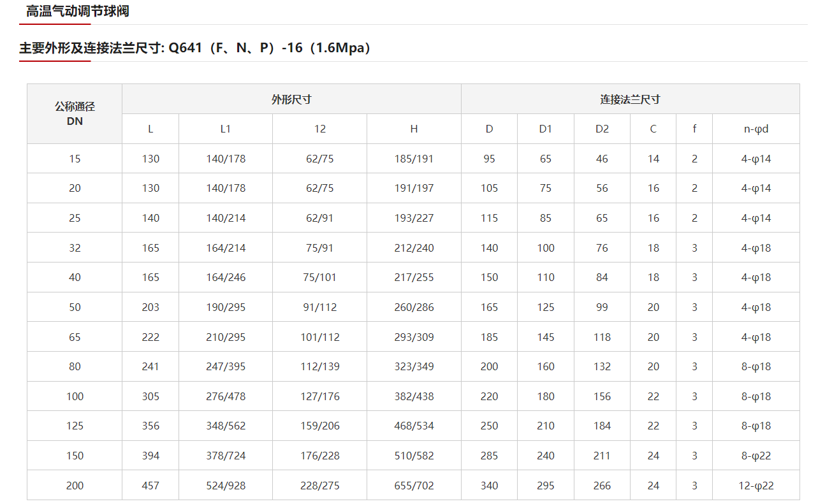Image resolution: width=825 pixels, height=504 pixels.
Task: Select the 91/112 cell
Action: [x=320, y=307]
